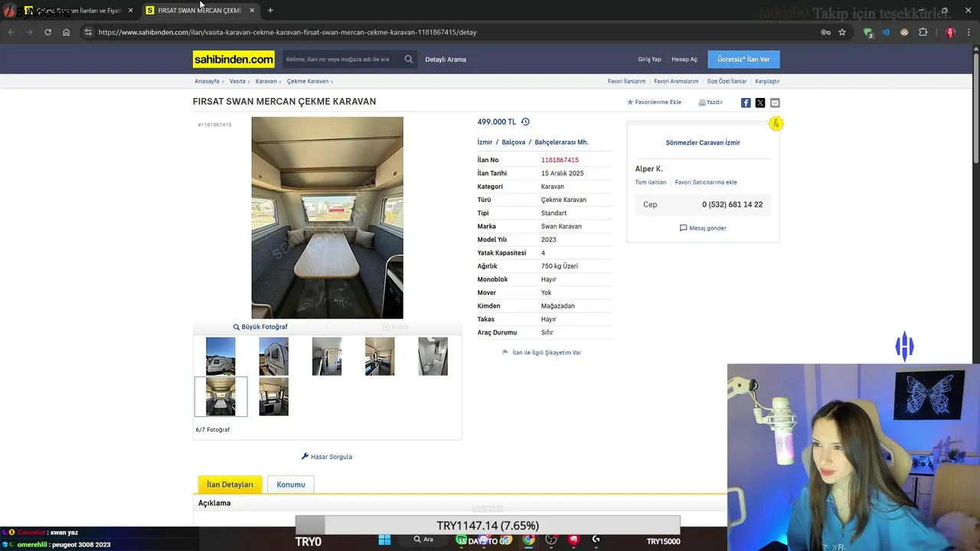The height and width of the screenshot is (551, 980).
Task: Click the browser back arrow
Action: pos(11,32)
